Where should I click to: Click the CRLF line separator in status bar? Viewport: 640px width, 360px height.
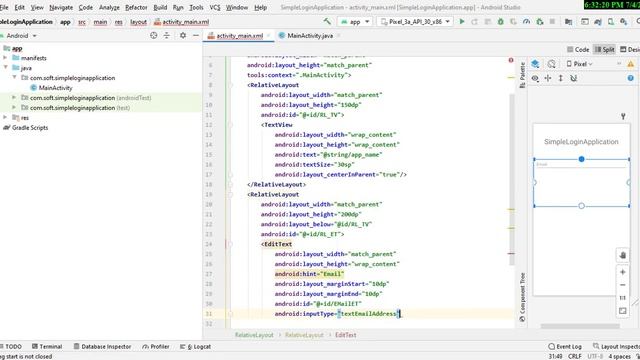pos(574,356)
